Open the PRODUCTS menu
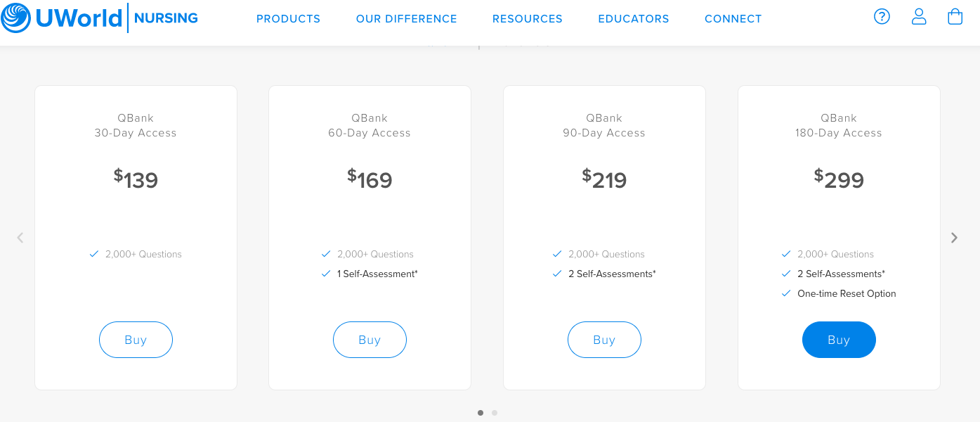The height and width of the screenshot is (422, 980). coord(288,19)
